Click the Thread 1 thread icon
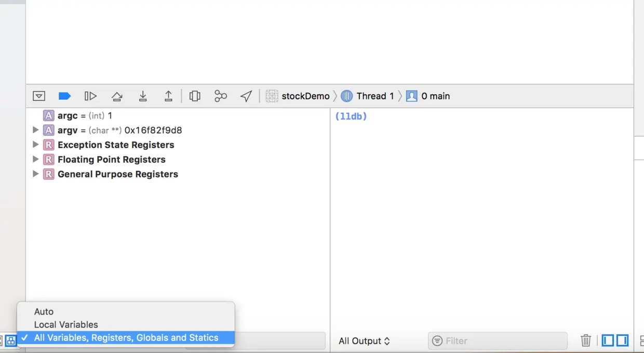Screen dimensions: 644x353 (347, 96)
